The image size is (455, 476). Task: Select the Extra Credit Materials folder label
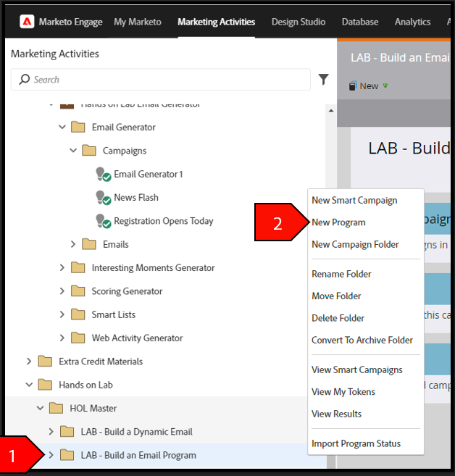101,362
